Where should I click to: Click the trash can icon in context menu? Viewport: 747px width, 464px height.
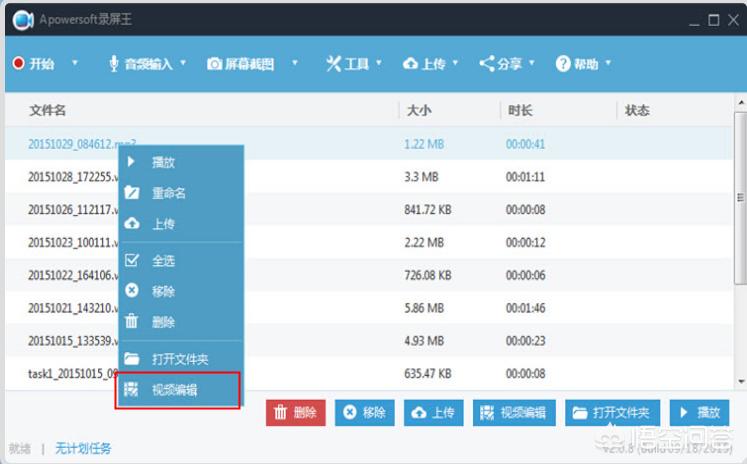131,321
